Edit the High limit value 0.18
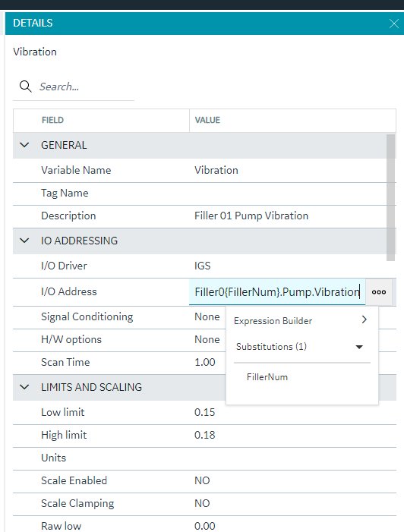The height and width of the screenshot is (532, 404). click(205, 435)
